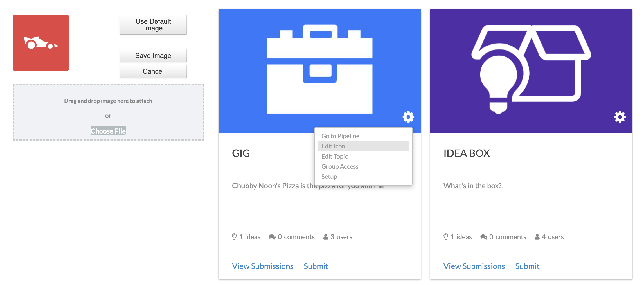The width and height of the screenshot is (644, 285).
Task: Choose Setup in the gear menu
Action: pyautogui.click(x=329, y=177)
